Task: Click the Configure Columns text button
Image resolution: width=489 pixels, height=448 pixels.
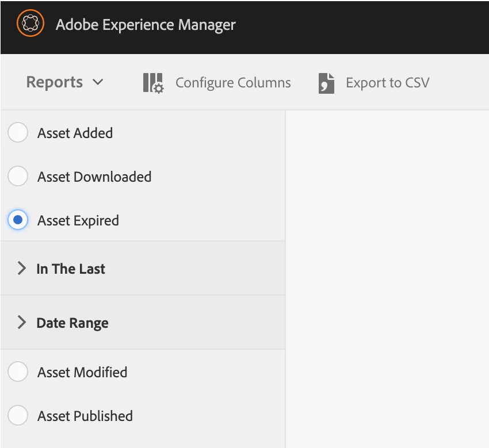Action: (x=233, y=83)
